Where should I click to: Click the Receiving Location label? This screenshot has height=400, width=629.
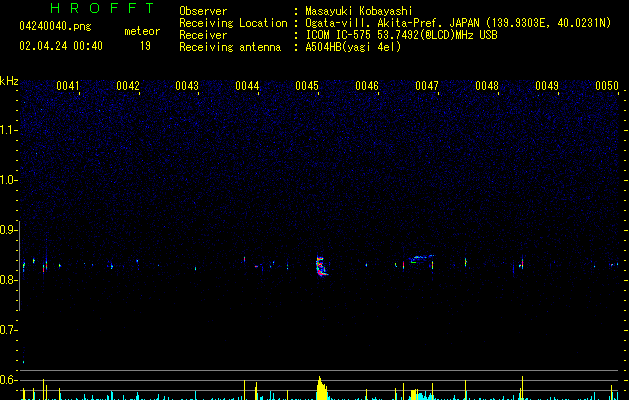pos(233,23)
